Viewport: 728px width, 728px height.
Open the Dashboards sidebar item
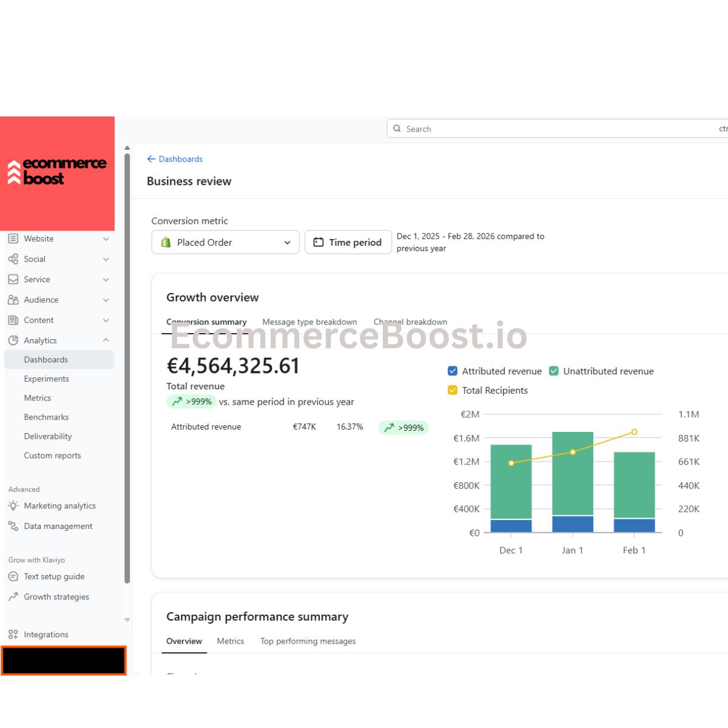coord(59,360)
